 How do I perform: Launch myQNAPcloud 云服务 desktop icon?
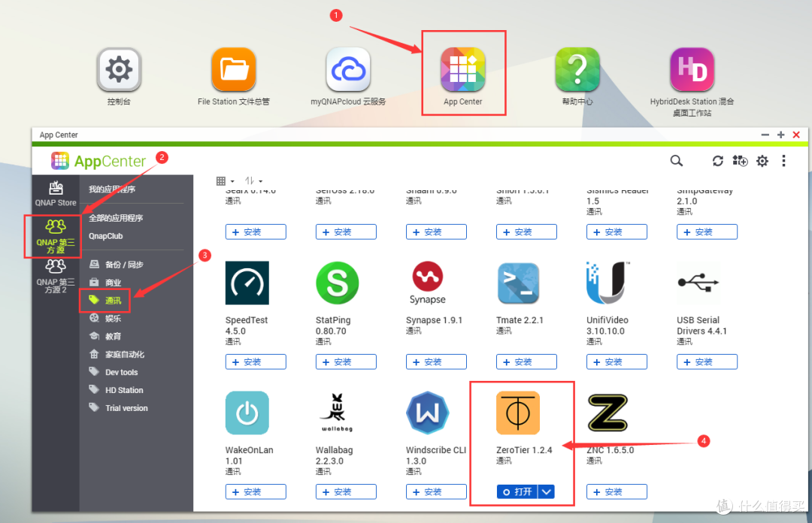(x=348, y=69)
